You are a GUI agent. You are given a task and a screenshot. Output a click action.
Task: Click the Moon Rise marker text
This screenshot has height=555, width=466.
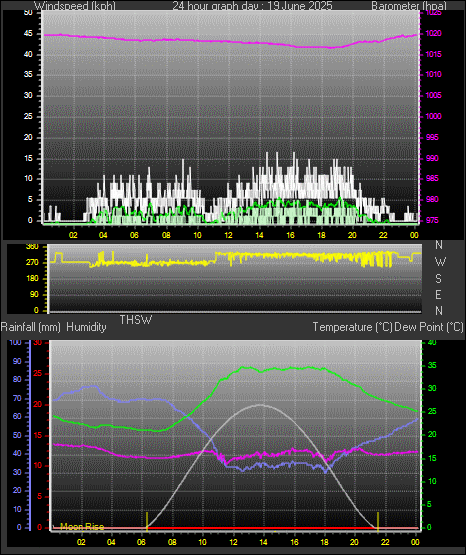tap(82, 527)
